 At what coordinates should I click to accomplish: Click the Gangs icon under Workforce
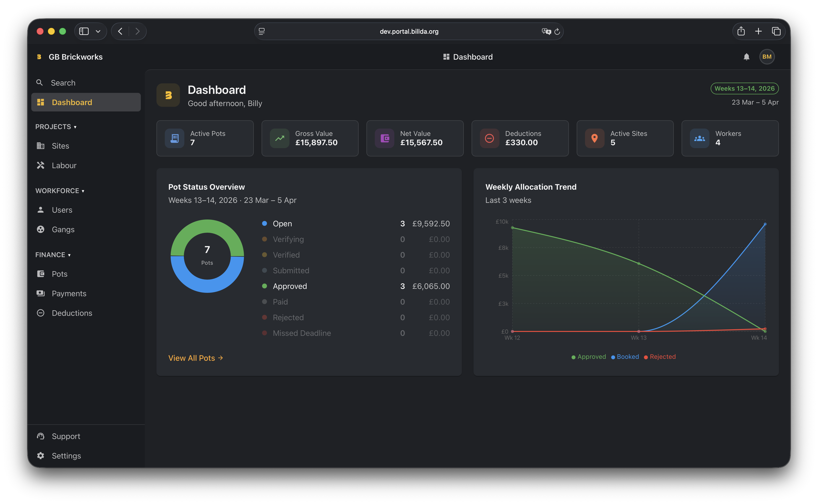point(41,229)
